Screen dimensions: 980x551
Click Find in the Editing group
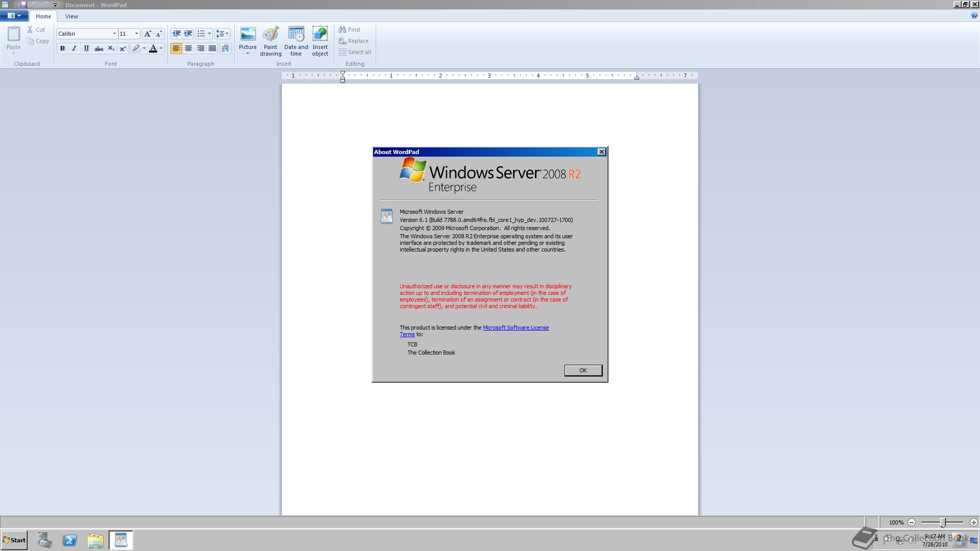(350, 30)
